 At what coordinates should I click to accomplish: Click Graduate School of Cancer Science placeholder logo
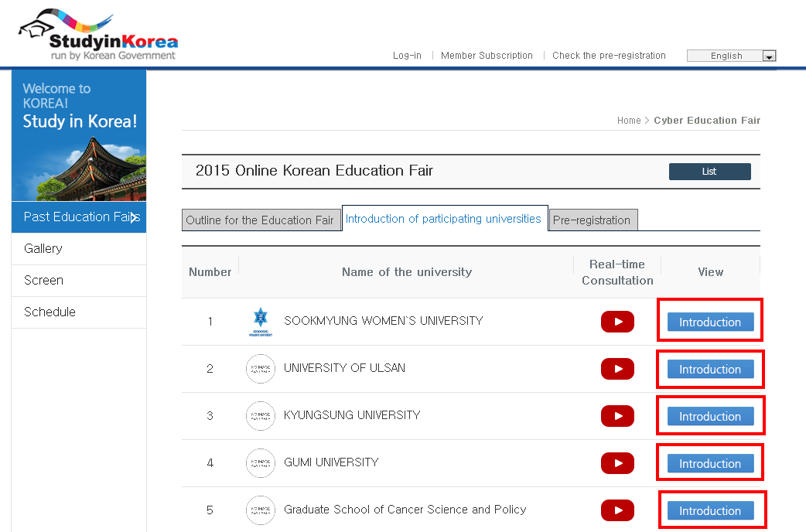click(261, 510)
